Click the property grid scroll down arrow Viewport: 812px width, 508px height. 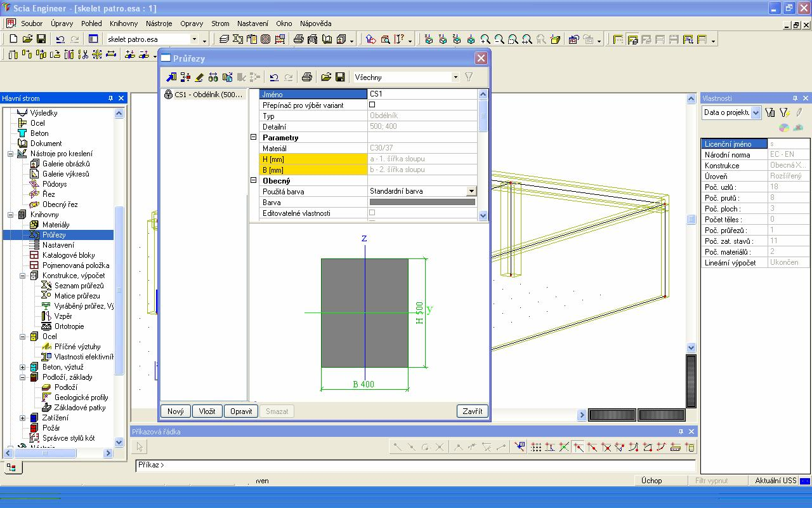(483, 215)
